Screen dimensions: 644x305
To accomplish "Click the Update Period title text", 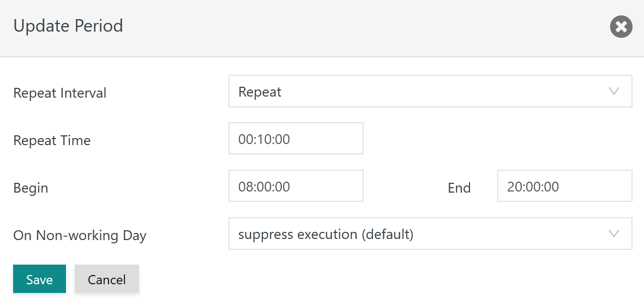I will coord(68,26).
